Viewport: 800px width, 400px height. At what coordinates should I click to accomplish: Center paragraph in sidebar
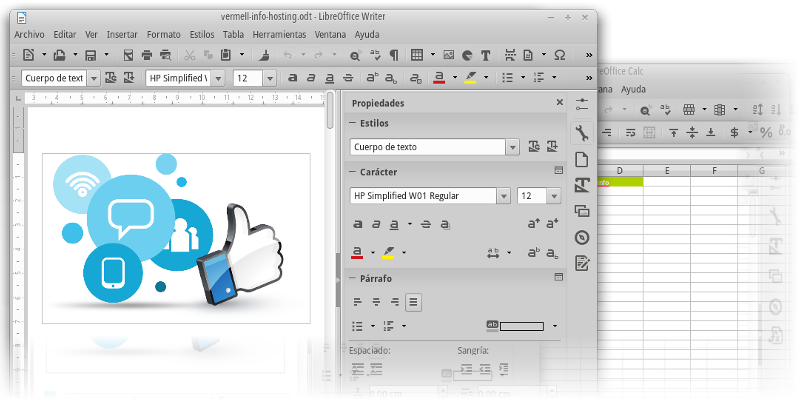376,302
